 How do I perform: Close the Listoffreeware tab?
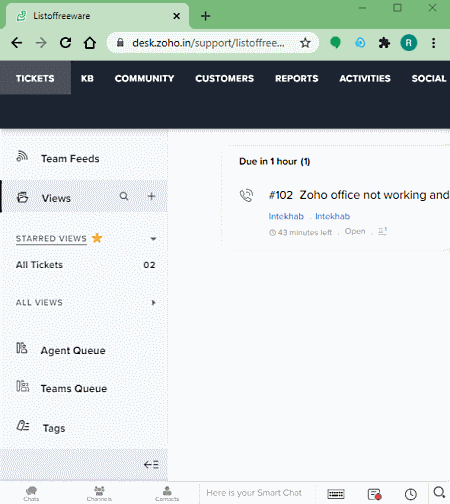(x=177, y=16)
